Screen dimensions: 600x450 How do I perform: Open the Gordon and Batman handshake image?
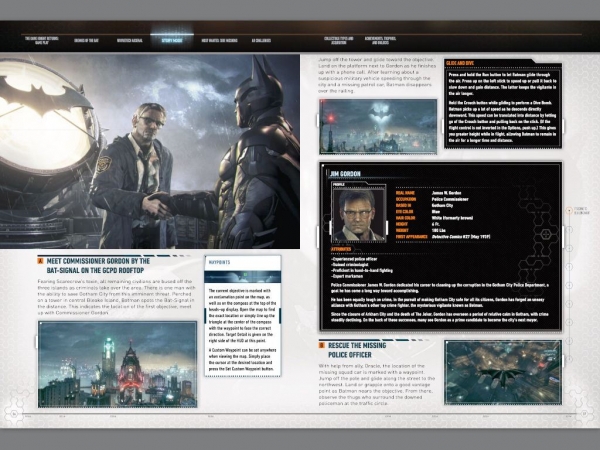[150, 152]
